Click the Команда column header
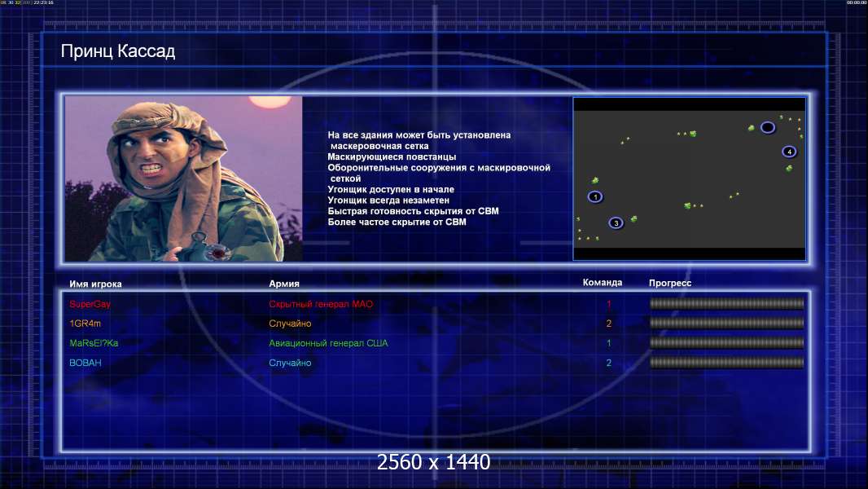 603,283
